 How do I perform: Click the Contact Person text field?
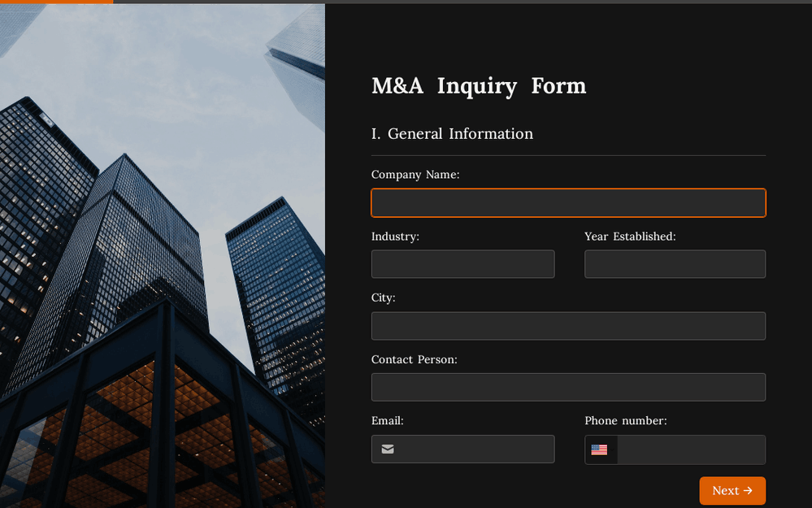click(x=567, y=387)
